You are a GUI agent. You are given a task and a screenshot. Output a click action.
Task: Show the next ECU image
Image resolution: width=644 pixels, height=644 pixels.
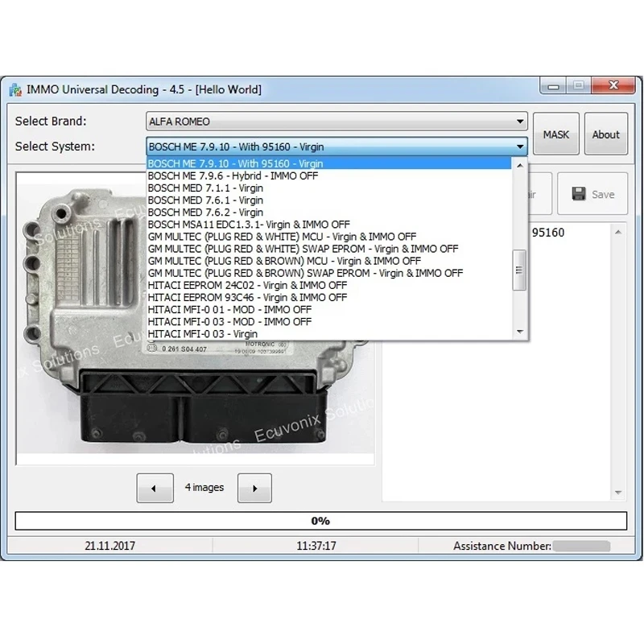(254, 488)
